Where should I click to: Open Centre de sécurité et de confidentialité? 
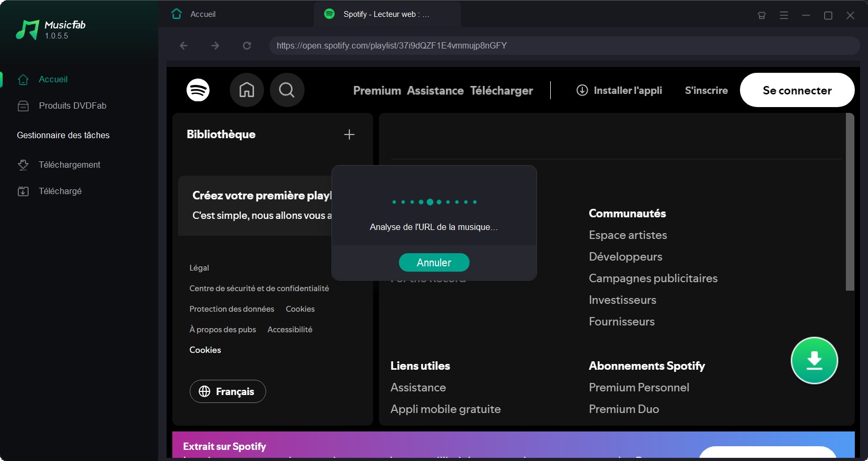coord(259,289)
